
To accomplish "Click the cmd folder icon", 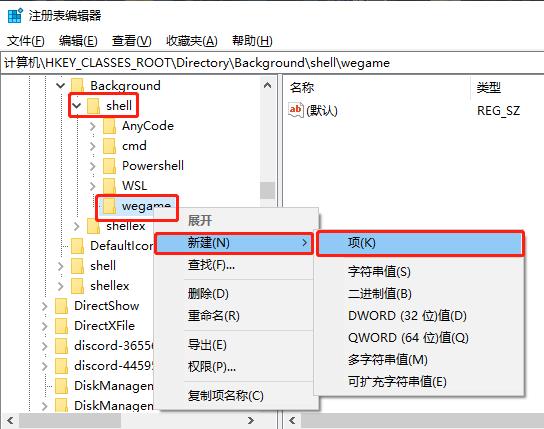I will point(109,146).
